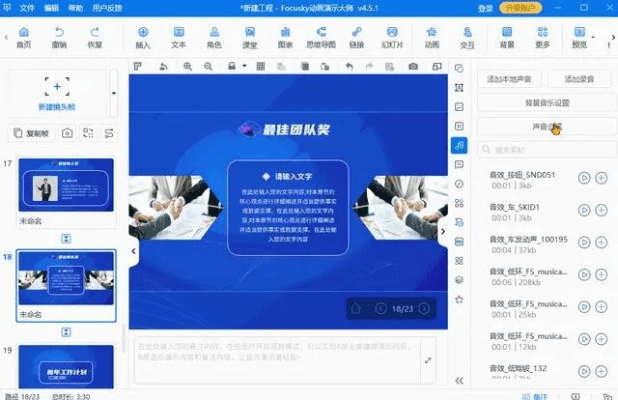
Task: Open the dropdown arrow beside 预览
Action: [x=593, y=37]
